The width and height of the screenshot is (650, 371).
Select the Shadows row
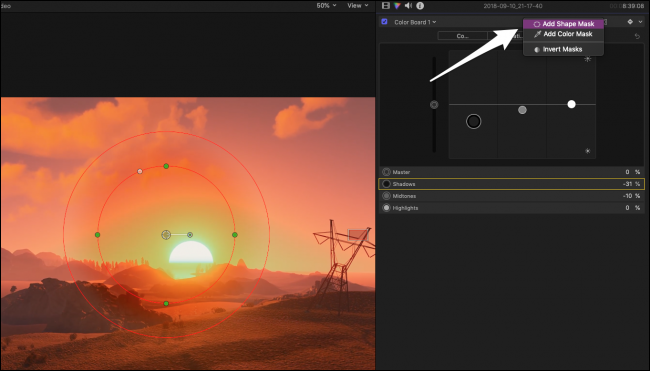512,184
